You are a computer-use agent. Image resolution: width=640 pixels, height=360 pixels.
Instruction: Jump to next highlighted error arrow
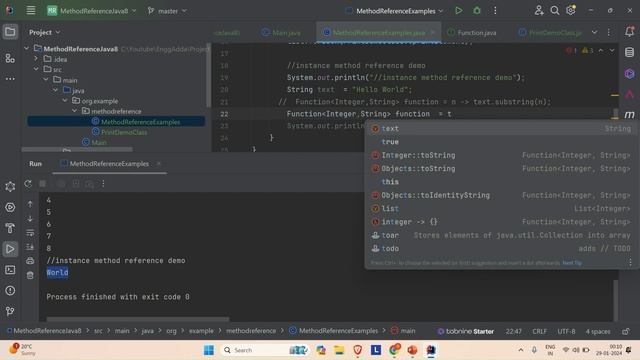[612, 51]
